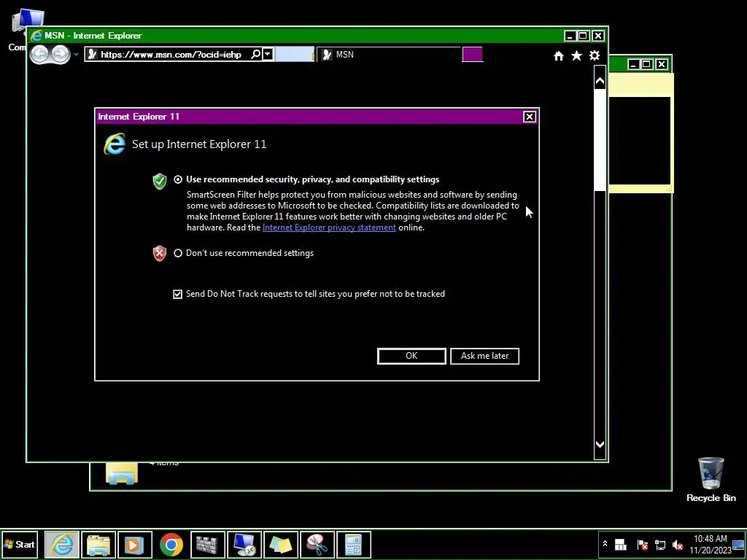Select Don't use recommended settings radio button
The height and width of the screenshot is (560, 747).
click(x=178, y=253)
